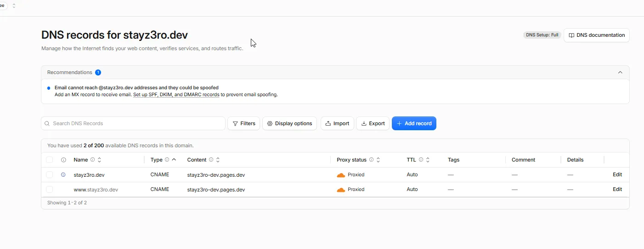Focus the Search DNS Records field
Viewport: 644px width, 249px height.
coord(133,123)
